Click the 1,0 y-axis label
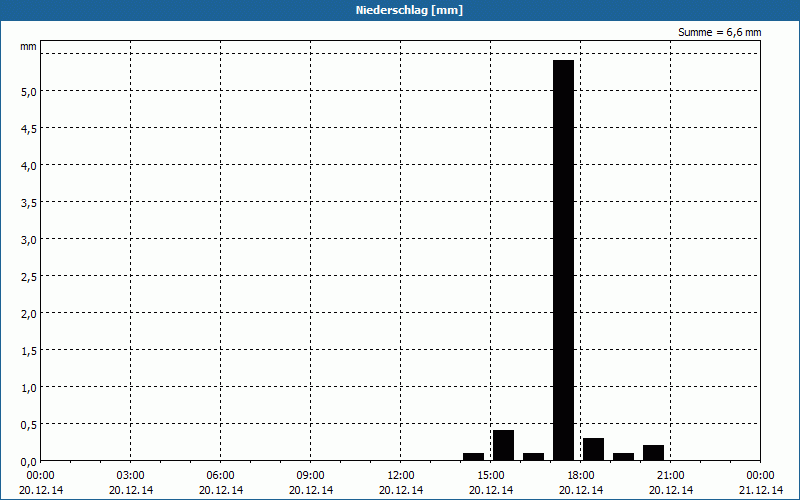The image size is (800, 500). [29, 388]
